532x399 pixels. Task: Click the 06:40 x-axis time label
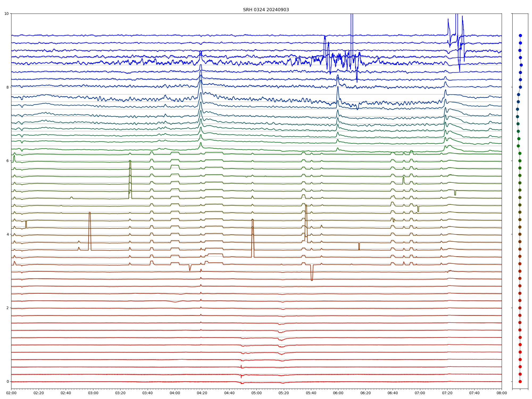point(393,393)
